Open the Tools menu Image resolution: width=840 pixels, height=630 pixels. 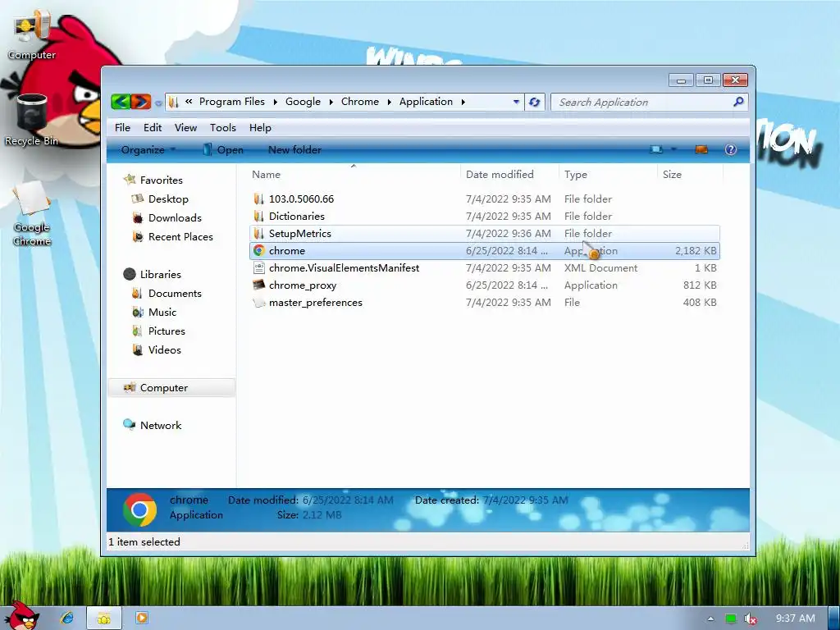point(223,127)
